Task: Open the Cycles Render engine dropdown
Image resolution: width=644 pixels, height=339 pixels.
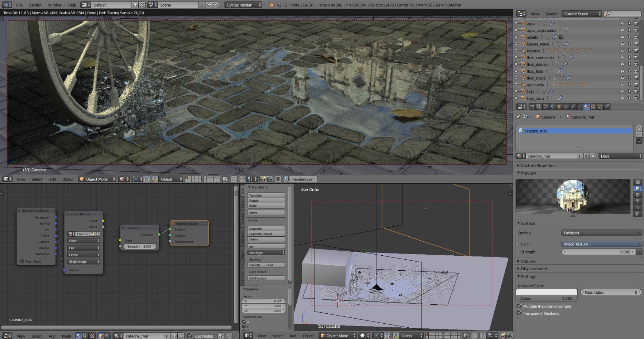Action: tap(243, 5)
